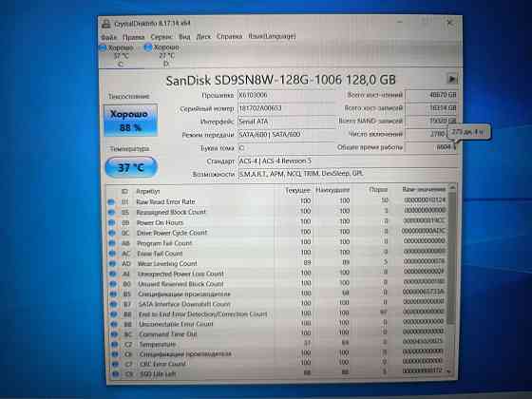The height and width of the screenshot is (399, 532).
Task: Select the Wear Leveling Count row text
Action: pos(167,264)
